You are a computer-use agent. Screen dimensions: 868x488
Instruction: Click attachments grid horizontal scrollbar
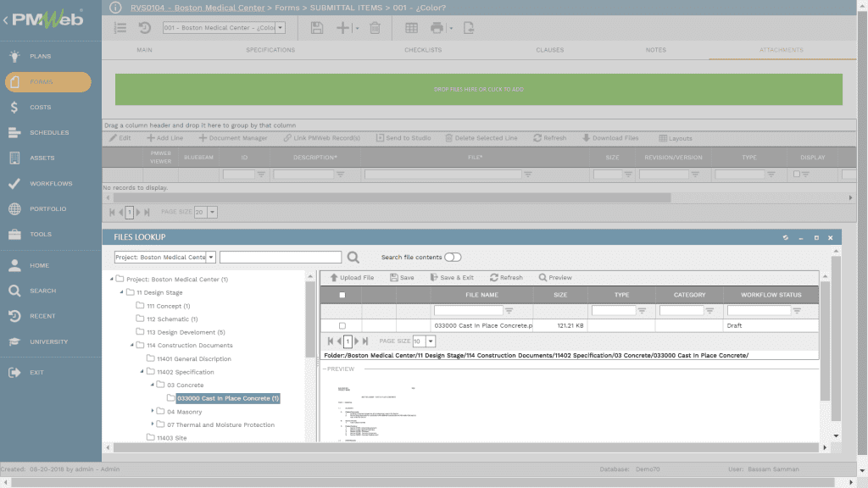(392, 197)
